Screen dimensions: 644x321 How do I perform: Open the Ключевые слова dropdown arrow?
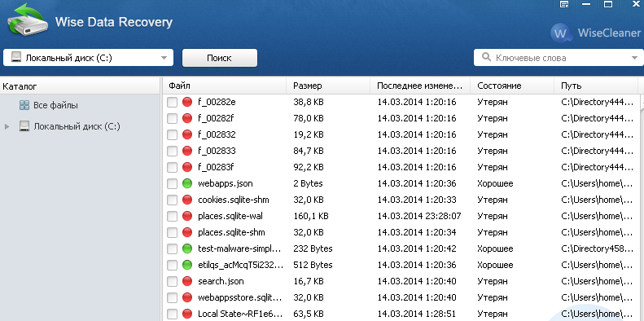click(634, 58)
